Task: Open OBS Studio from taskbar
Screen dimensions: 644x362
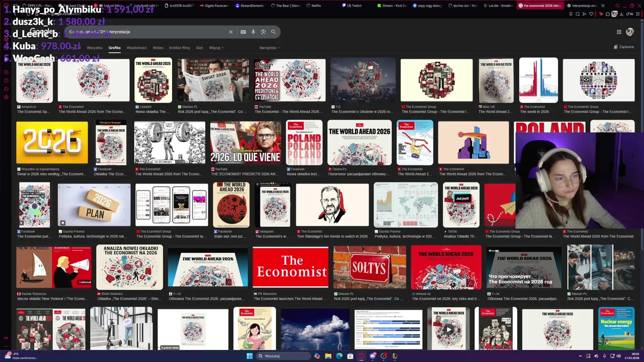Action: click(384, 356)
